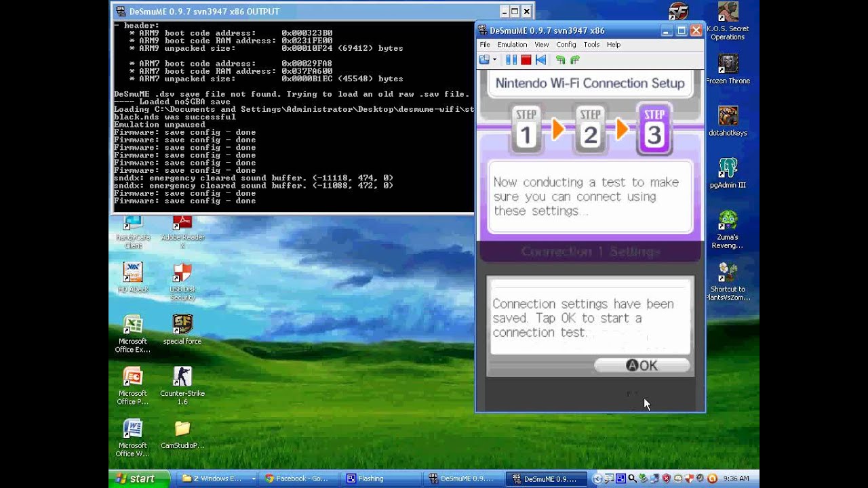
Task: Click the DeSmuME OUTPUT console title bar
Action: coord(322,12)
